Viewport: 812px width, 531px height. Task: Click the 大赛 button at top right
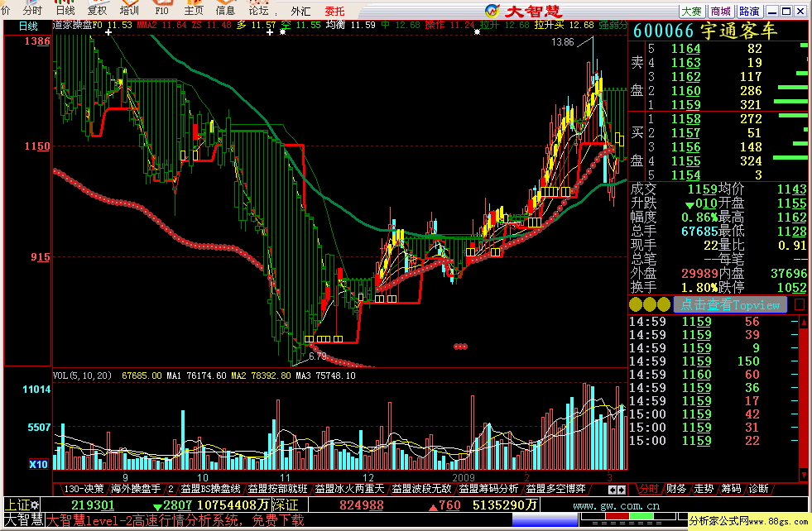pos(691,12)
